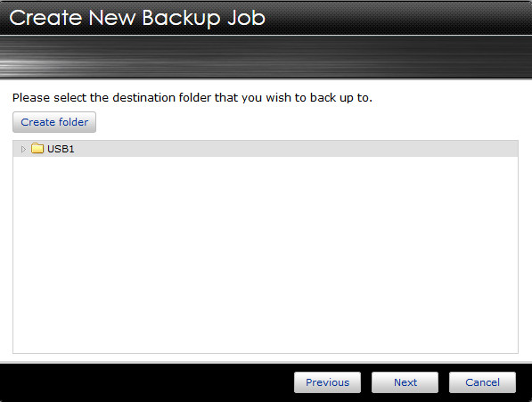532x402 pixels.
Task: Click the striped header banner below title
Action: 266,57
